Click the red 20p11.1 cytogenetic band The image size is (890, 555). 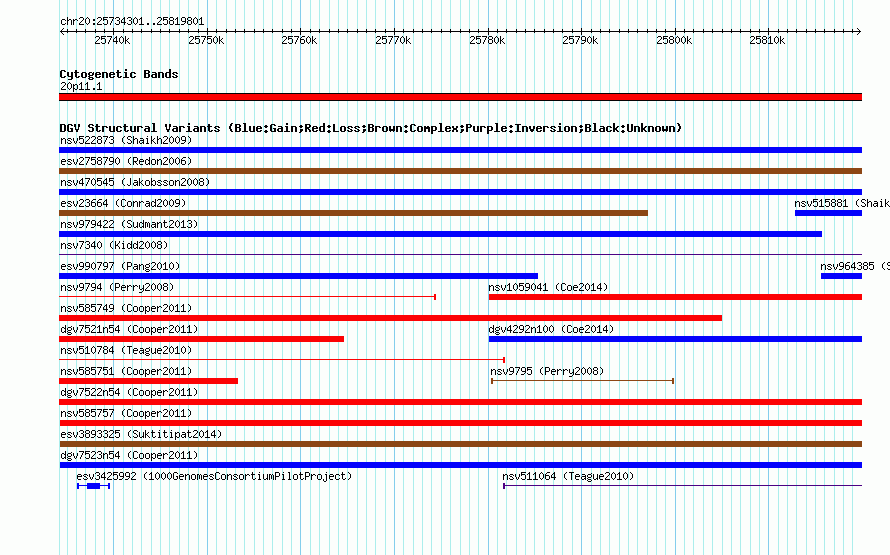click(460, 97)
